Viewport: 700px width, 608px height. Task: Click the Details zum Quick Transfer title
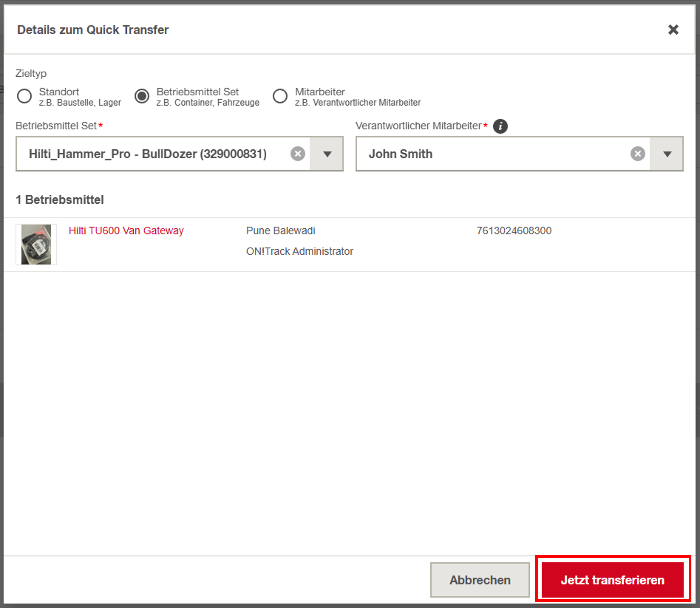[x=93, y=30]
